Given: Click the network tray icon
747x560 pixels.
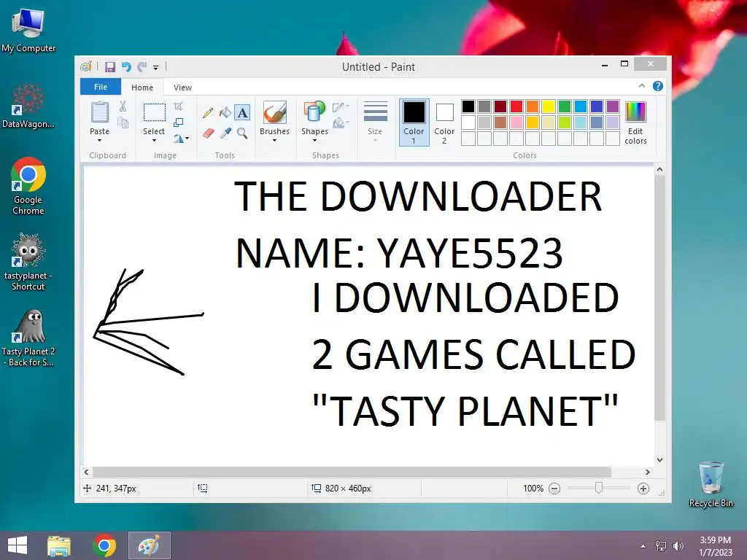Looking at the screenshot, I should (x=661, y=546).
